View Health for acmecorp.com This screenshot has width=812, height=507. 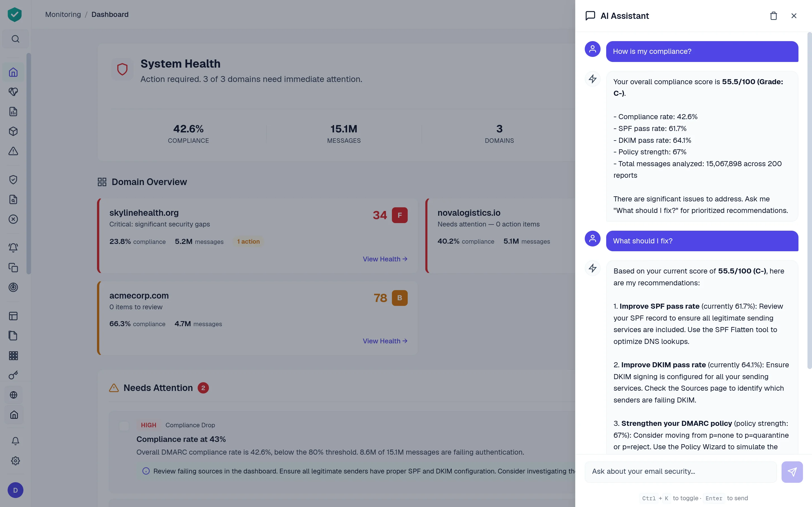pyautogui.click(x=385, y=341)
